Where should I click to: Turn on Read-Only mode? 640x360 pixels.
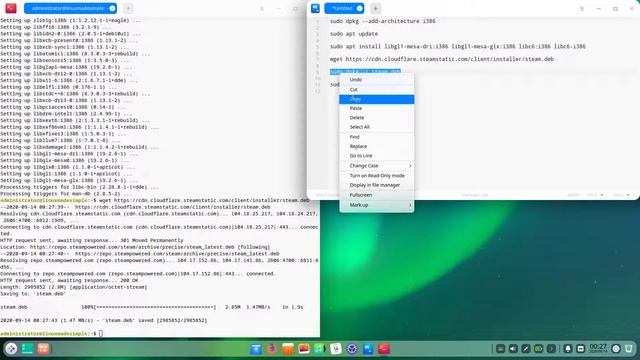tap(376, 176)
